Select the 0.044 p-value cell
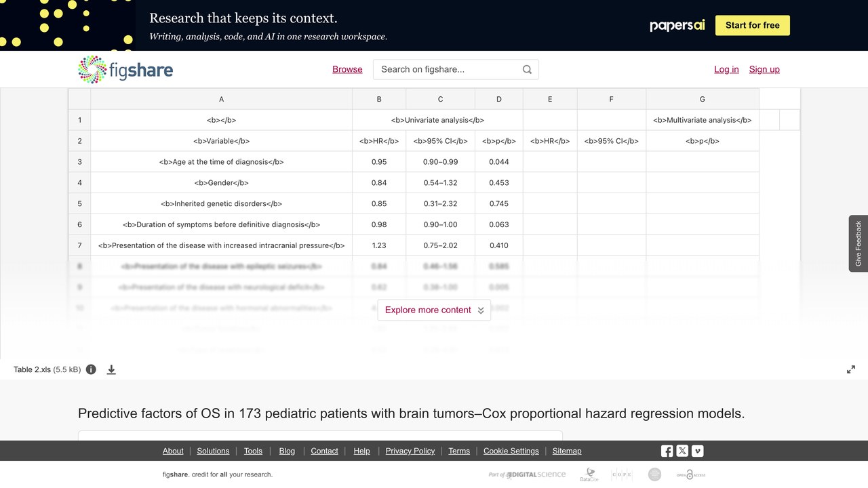 [499, 162]
